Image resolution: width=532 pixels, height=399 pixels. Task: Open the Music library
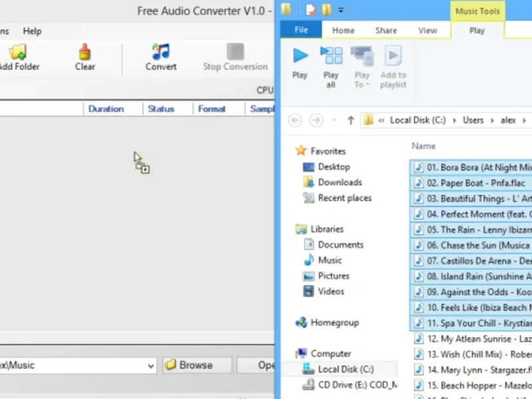click(x=330, y=261)
